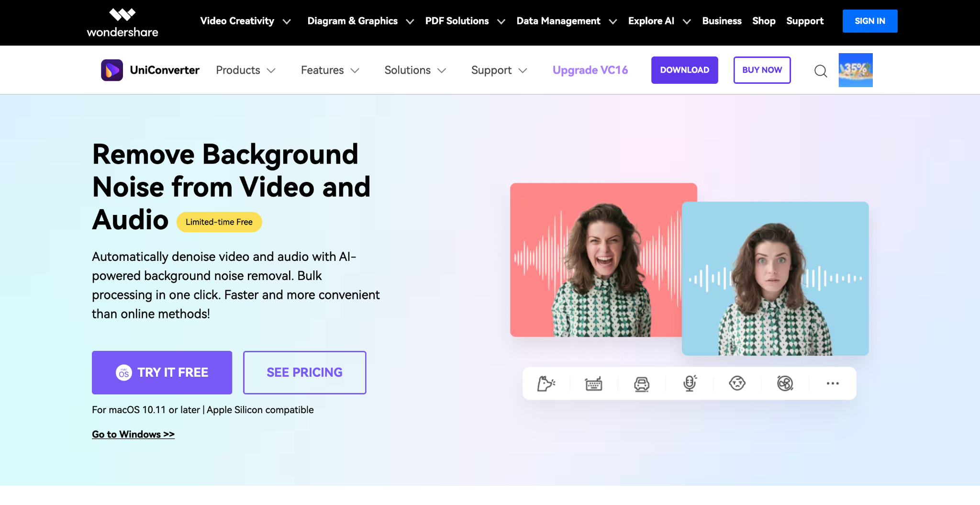Expand the PDF Solutions chevron
This screenshot has width=980, height=505.
pyautogui.click(x=501, y=22)
